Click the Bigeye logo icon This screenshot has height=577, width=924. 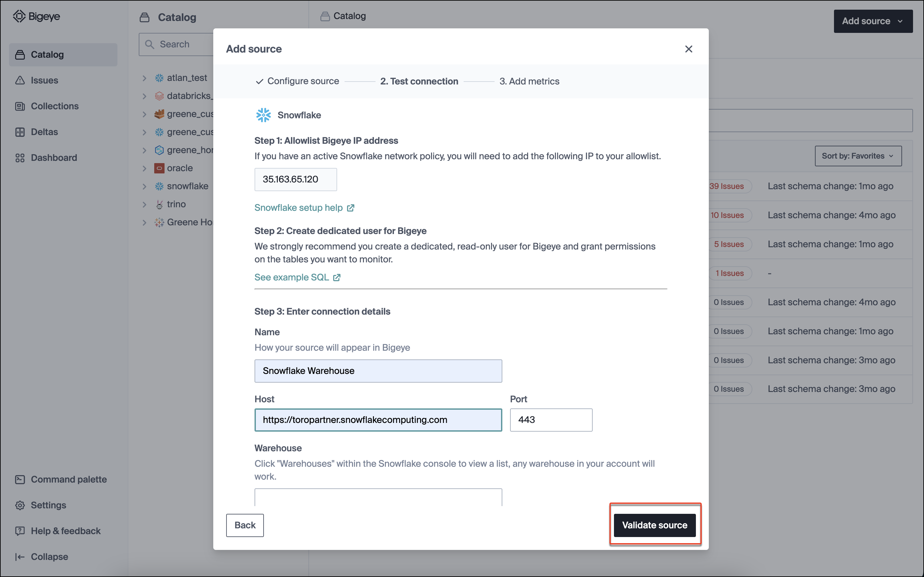tap(19, 16)
